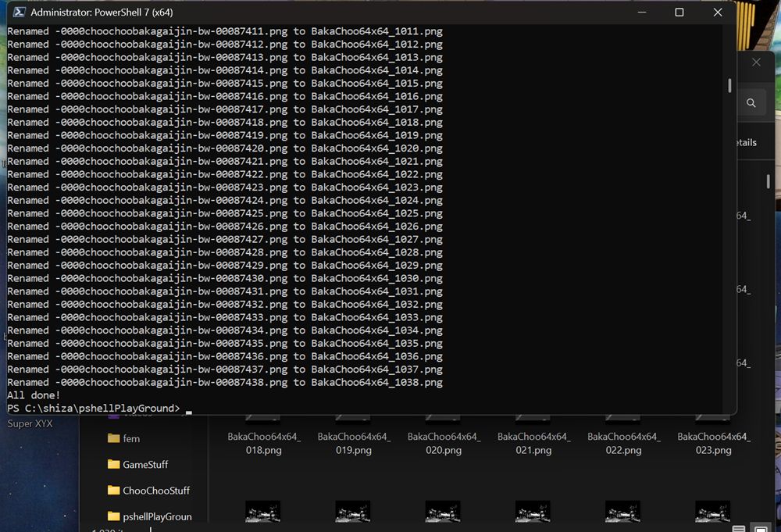Open the search magnifier in File Explorer

click(x=751, y=102)
